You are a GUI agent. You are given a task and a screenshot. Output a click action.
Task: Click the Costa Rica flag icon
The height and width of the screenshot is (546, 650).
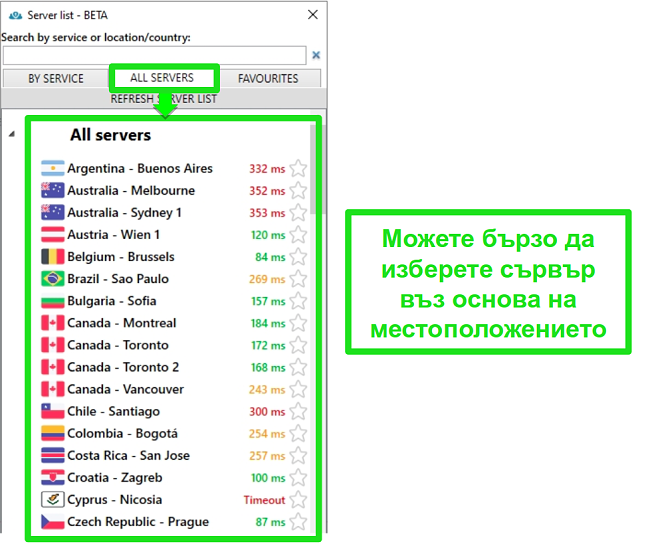53,455
